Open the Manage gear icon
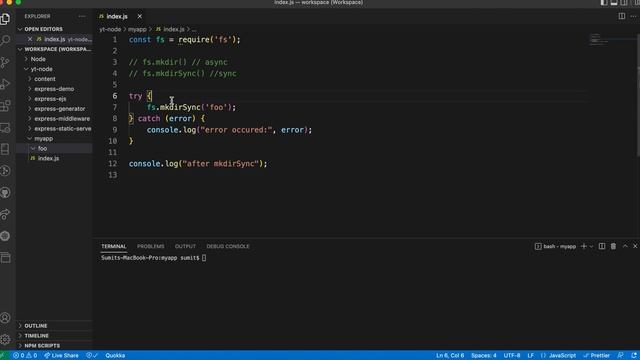Viewport: 640px width, 360px height. coord(5,339)
